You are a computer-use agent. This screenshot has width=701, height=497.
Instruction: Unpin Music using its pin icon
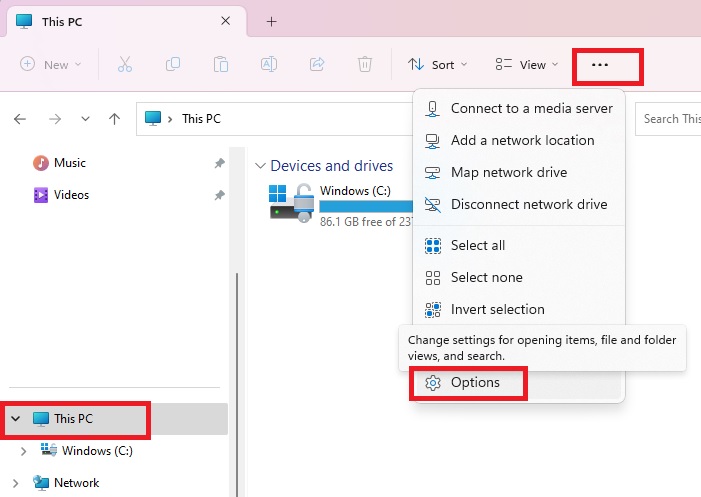click(219, 163)
